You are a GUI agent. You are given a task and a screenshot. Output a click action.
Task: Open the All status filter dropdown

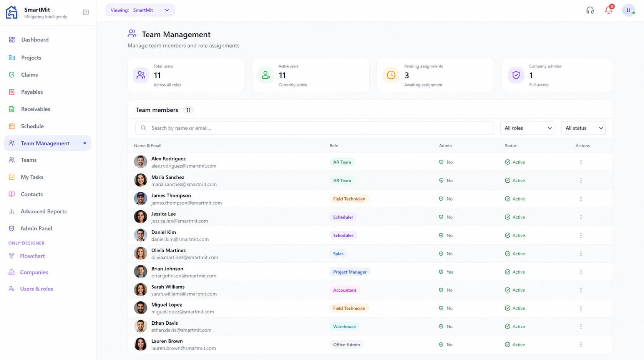click(583, 128)
